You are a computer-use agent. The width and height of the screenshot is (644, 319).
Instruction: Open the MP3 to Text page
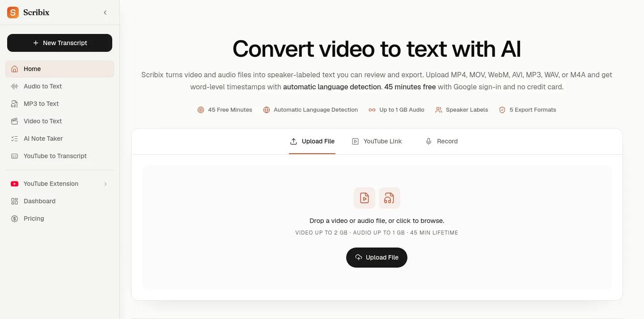pos(59,104)
